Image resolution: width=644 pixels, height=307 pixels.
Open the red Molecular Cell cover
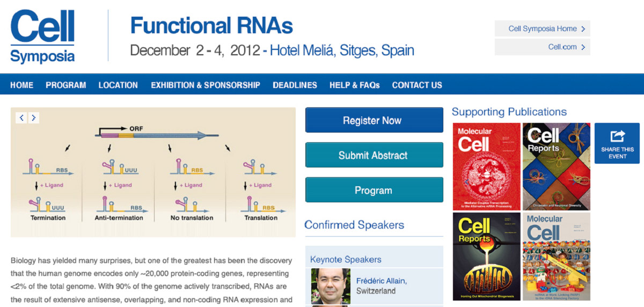pyautogui.click(x=486, y=166)
